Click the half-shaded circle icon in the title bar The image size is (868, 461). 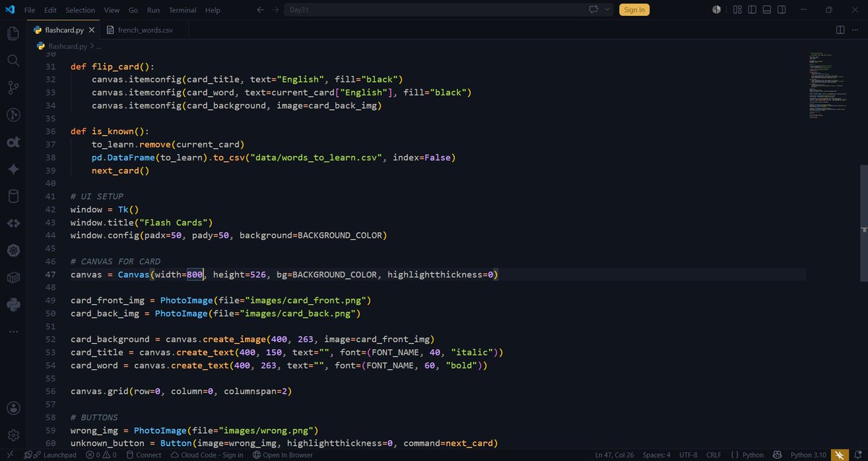tap(716, 9)
